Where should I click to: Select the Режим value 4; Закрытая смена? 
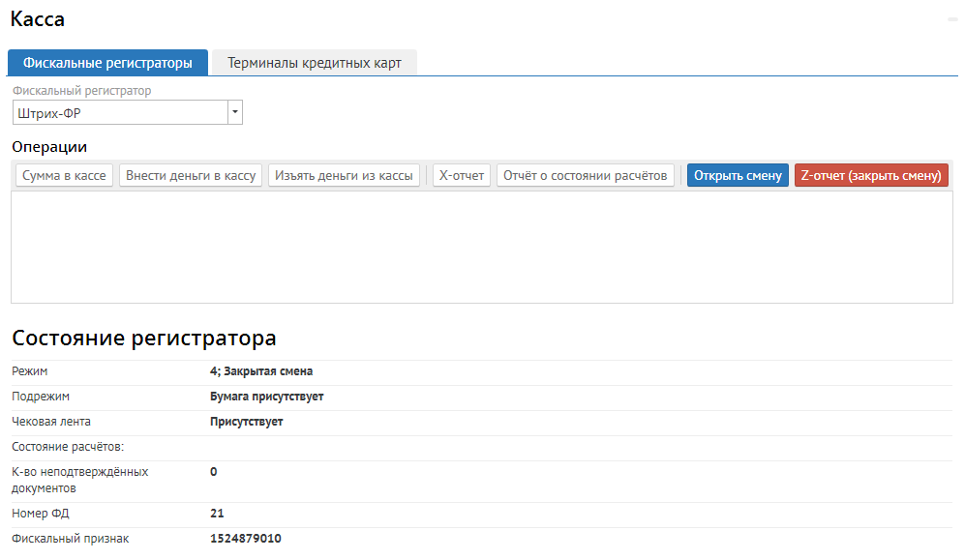click(261, 371)
